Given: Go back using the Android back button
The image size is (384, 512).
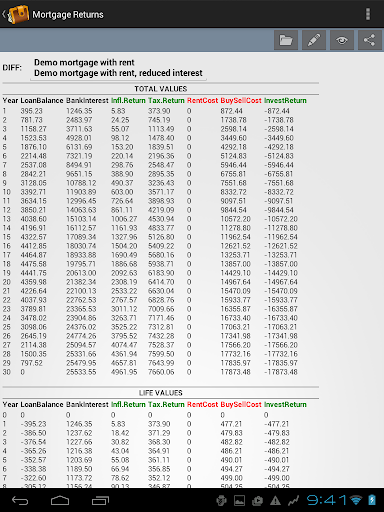Looking at the screenshot, I should pos(20,500).
